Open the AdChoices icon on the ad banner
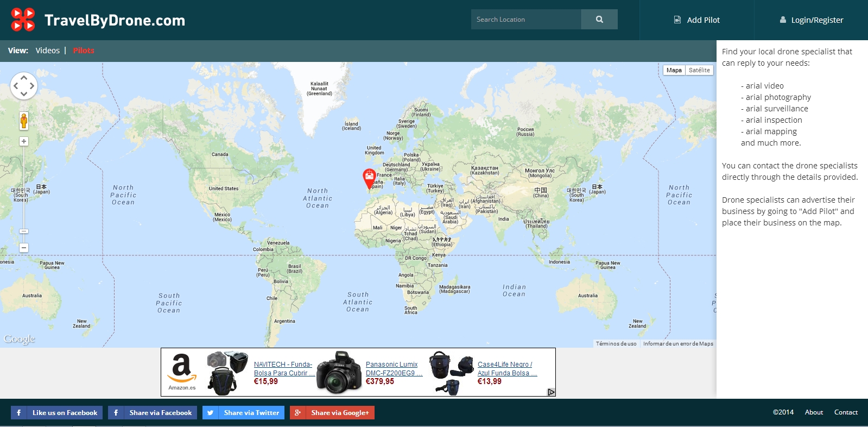The height and width of the screenshot is (427, 868). [x=551, y=392]
